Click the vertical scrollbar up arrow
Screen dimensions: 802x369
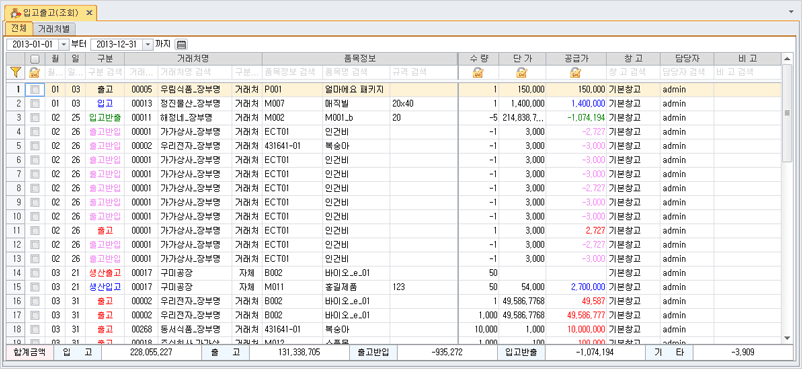point(787,59)
